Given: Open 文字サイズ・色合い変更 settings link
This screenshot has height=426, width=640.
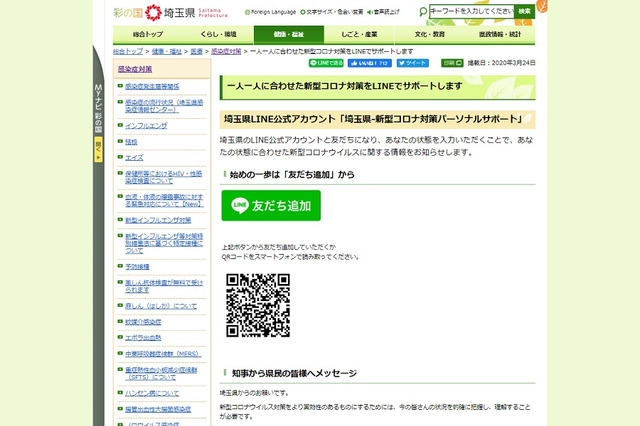Looking at the screenshot, I should click(x=332, y=12).
